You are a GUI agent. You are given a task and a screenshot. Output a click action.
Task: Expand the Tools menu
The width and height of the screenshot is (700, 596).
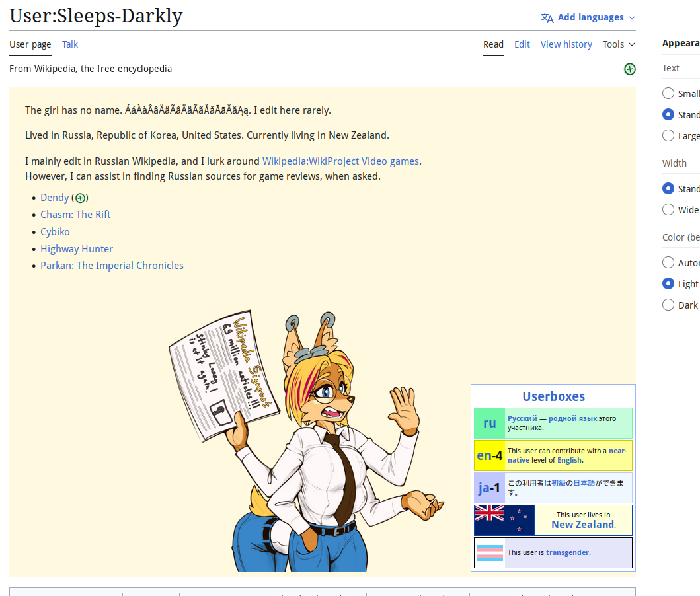coord(618,44)
